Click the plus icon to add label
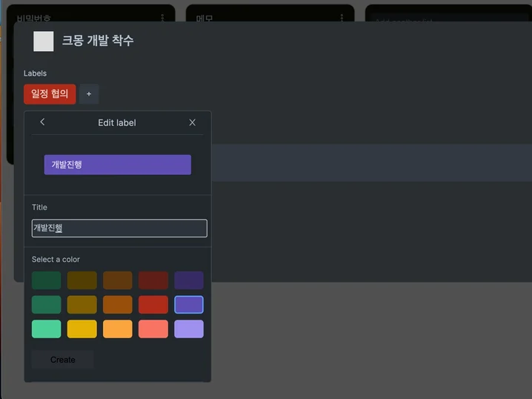This screenshot has height=399, width=532. (x=89, y=94)
